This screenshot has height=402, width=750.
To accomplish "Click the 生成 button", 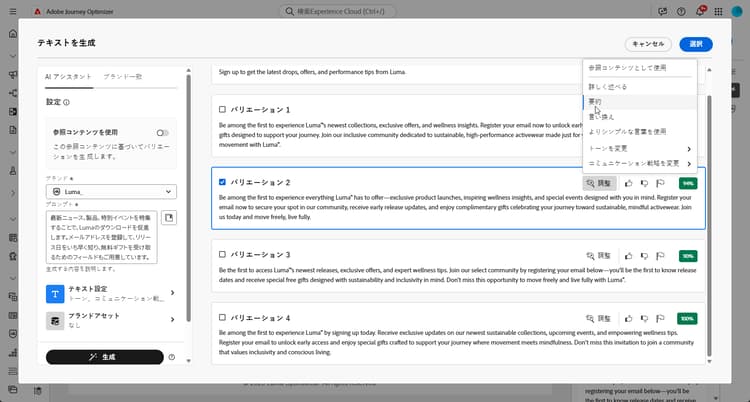I will 105,357.
